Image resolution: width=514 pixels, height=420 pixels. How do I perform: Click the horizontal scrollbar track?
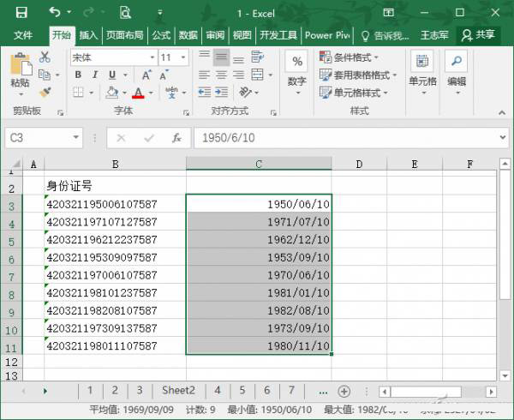(x=474, y=392)
